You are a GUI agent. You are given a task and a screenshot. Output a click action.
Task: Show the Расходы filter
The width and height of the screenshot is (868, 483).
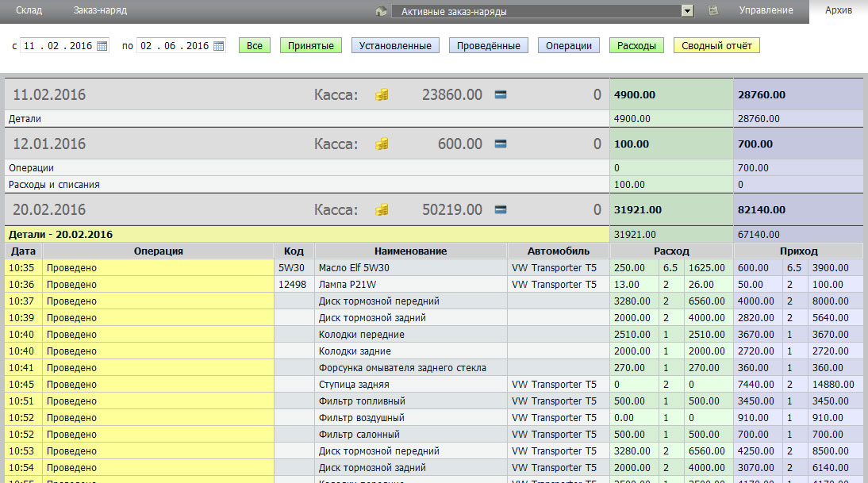click(636, 45)
